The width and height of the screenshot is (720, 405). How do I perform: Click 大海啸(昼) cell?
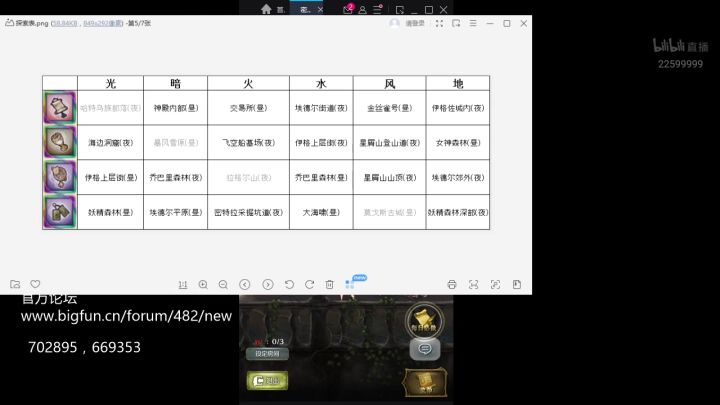[321, 212]
